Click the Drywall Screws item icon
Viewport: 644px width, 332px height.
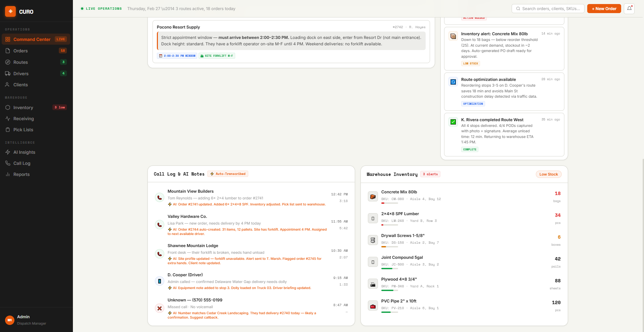click(373, 240)
